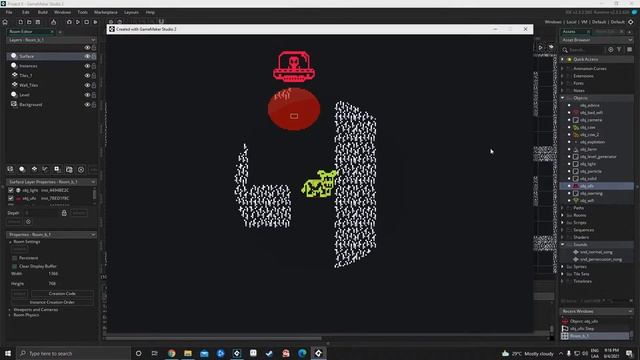
Task: Open the Marketplace menu
Action: [x=106, y=12]
